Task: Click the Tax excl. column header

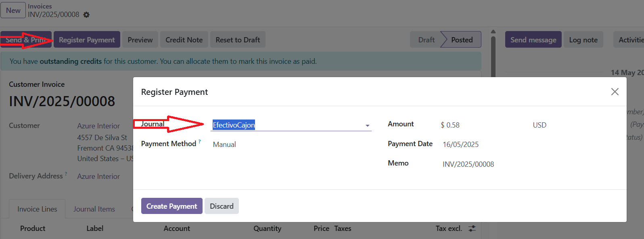Action: pyautogui.click(x=449, y=229)
